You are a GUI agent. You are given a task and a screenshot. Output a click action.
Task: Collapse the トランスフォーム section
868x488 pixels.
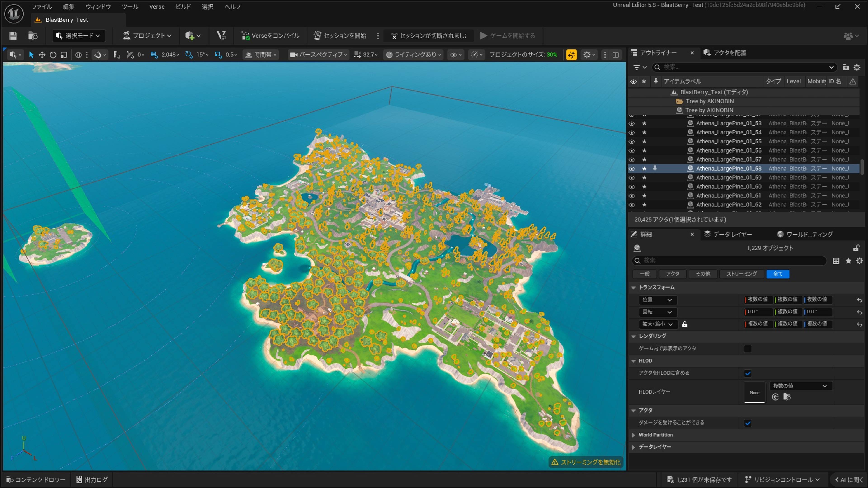click(633, 288)
